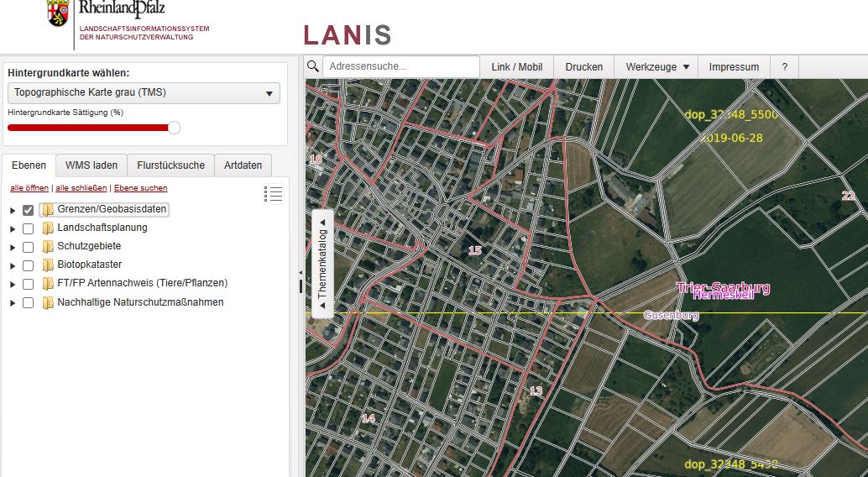Screen dimensions: 868x477
Task: Collapse the sidebar using the splitter handle
Action: (301, 286)
